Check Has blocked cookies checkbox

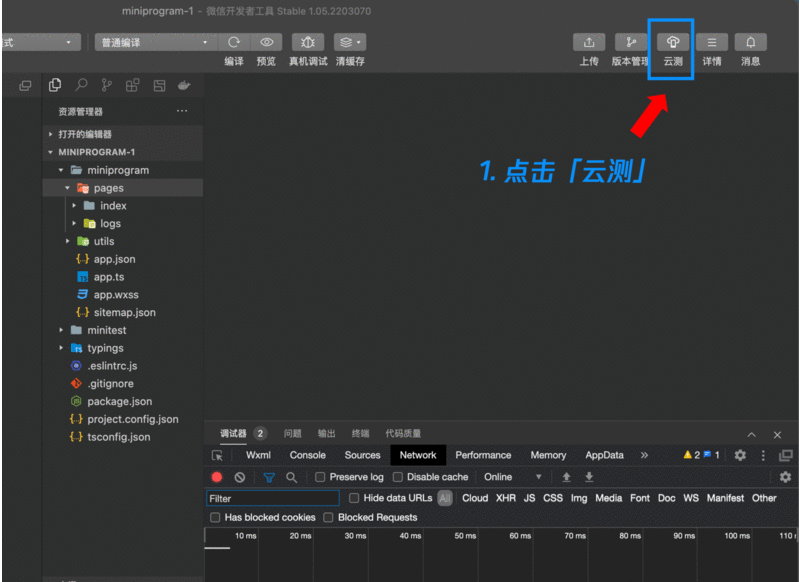(x=215, y=517)
